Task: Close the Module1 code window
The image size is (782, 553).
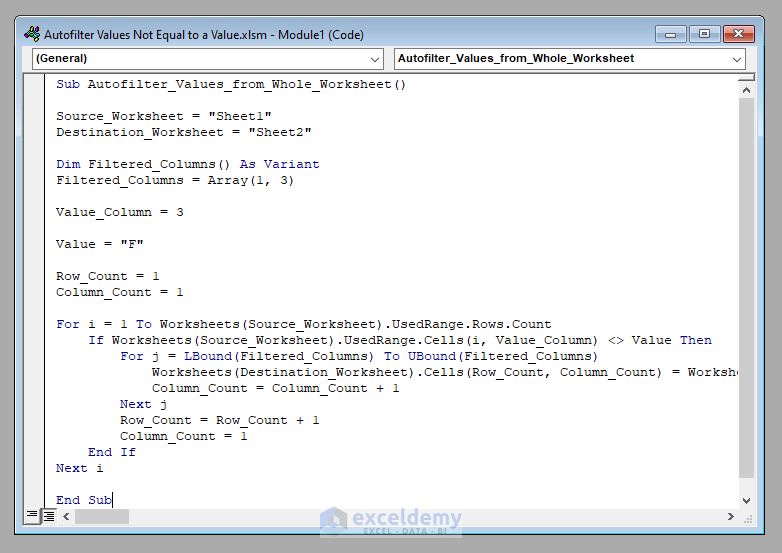Action: [739, 34]
